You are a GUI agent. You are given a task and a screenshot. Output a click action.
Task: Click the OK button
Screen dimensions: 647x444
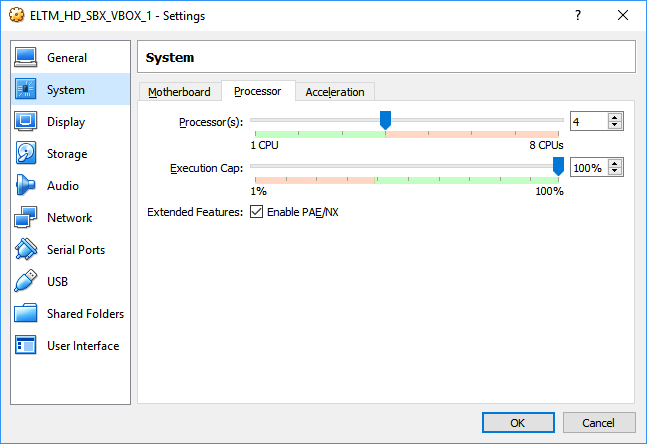tap(518, 423)
